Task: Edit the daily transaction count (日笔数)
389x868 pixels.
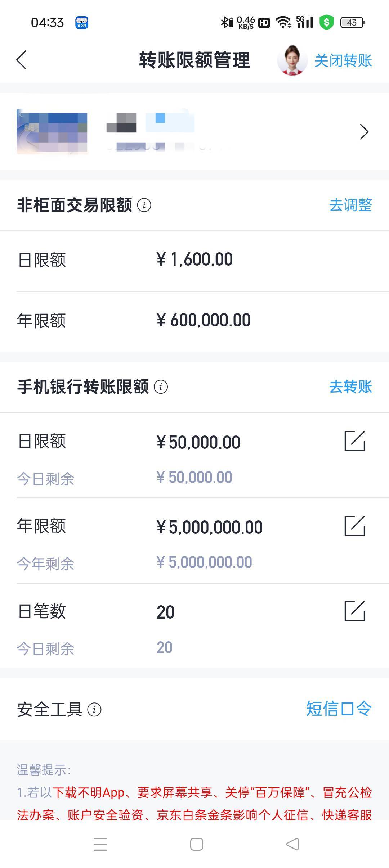Action: click(x=355, y=611)
